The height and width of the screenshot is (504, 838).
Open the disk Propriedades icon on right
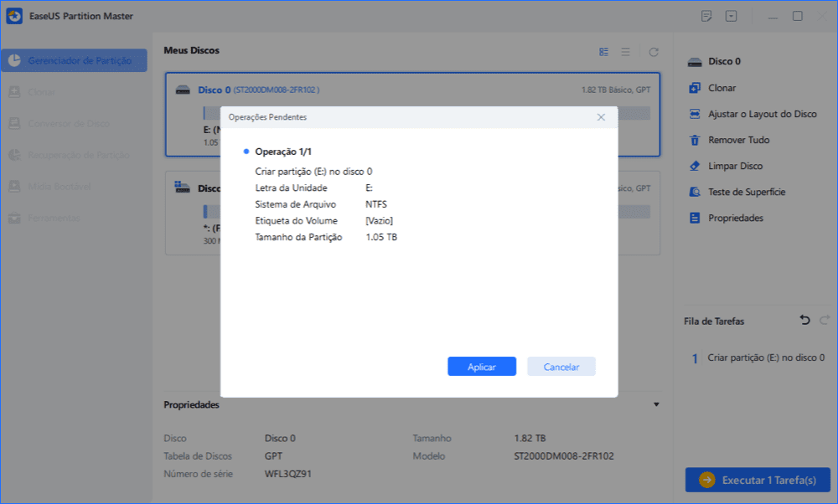[x=694, y=218]
